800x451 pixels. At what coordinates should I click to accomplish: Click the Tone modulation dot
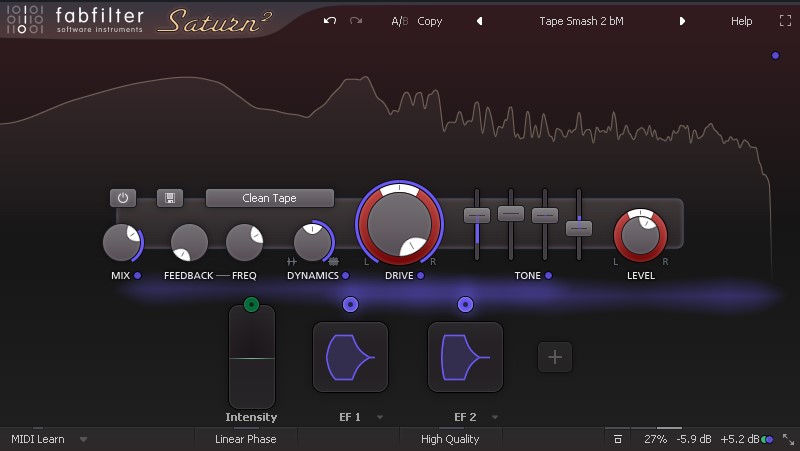(548, 275)
